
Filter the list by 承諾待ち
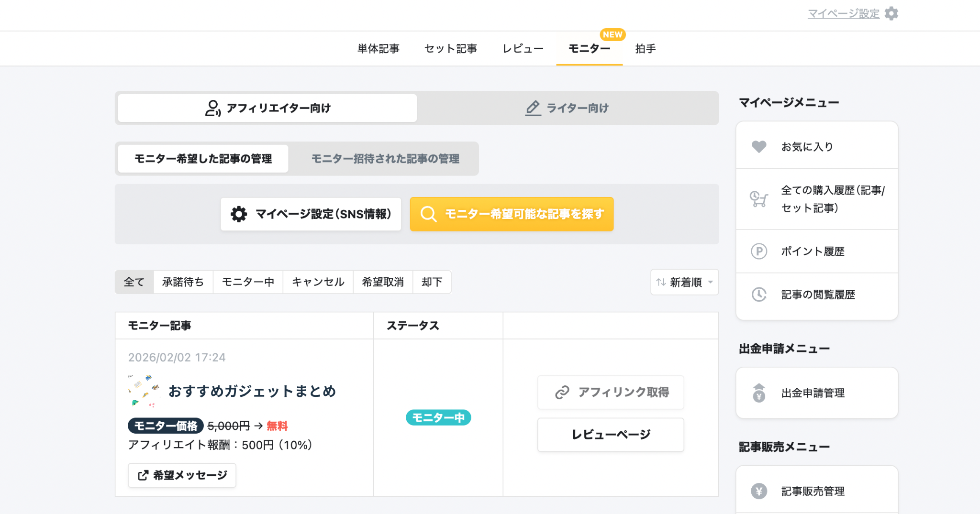(x=183, y=282)
